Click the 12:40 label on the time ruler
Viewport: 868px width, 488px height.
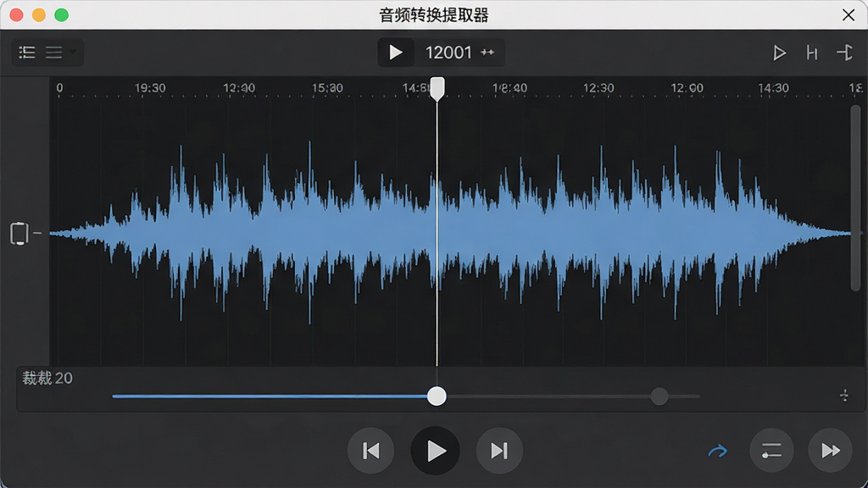[x=239, y=88]
